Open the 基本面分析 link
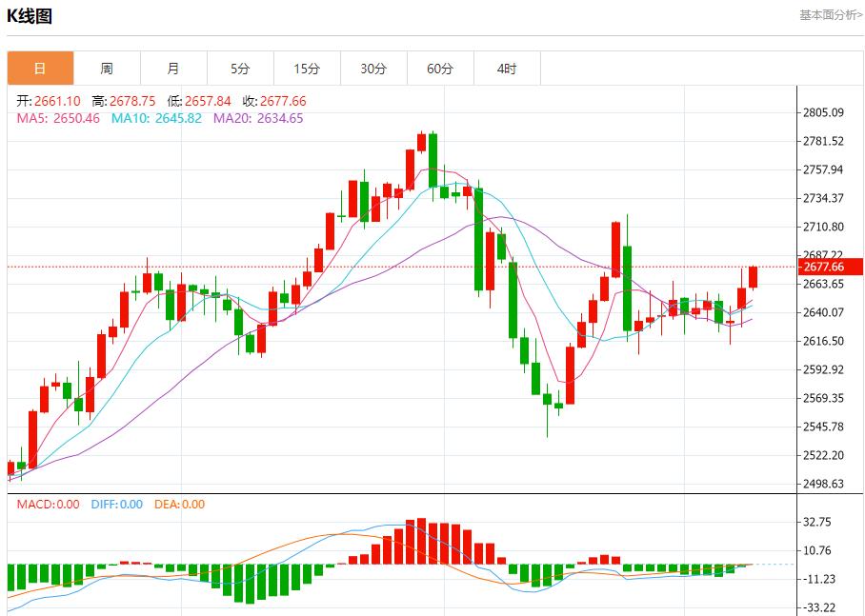 830,15
